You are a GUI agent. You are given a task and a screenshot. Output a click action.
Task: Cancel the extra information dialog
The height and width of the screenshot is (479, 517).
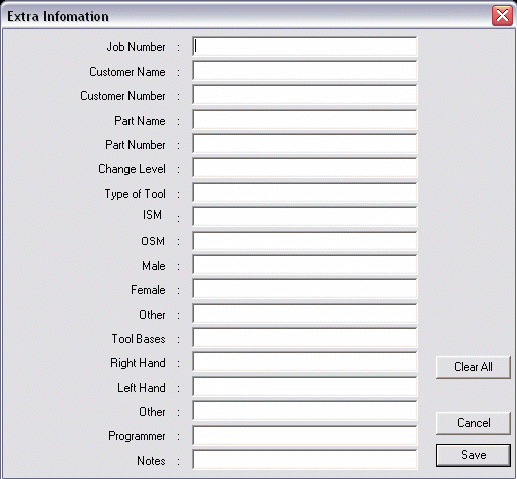pyautogui.click(x=473, y=423)
